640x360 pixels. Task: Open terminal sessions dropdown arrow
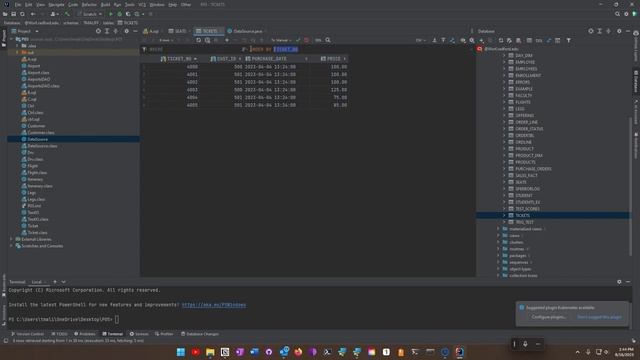(x=64, y=282)
